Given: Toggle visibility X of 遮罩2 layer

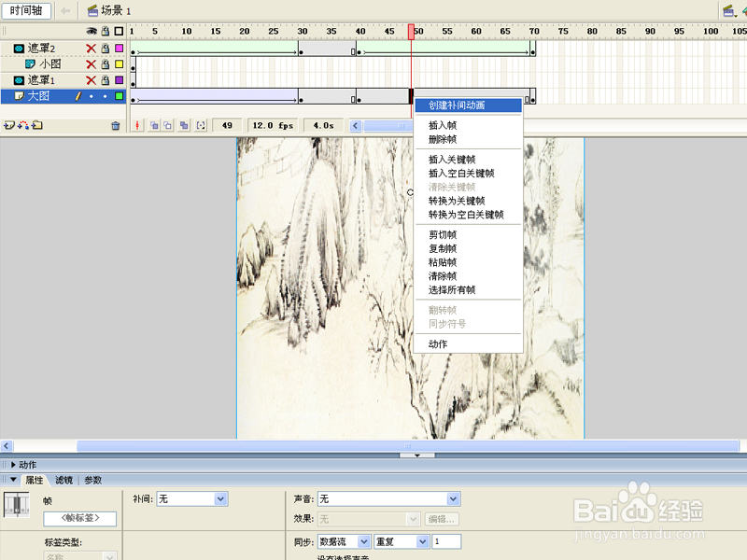Looking at the screenshot, I should point(91,49).
